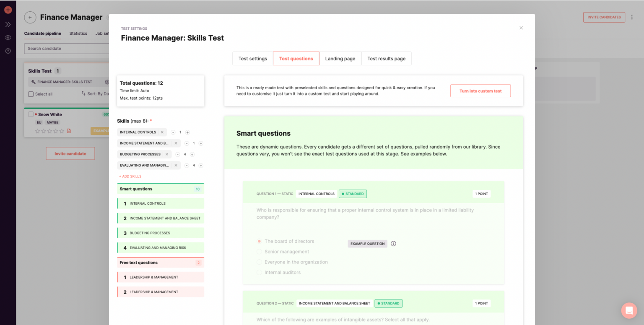Open the settings gear in left sidebar
Viewport: 644px width, 325px height.
(8, 37)
